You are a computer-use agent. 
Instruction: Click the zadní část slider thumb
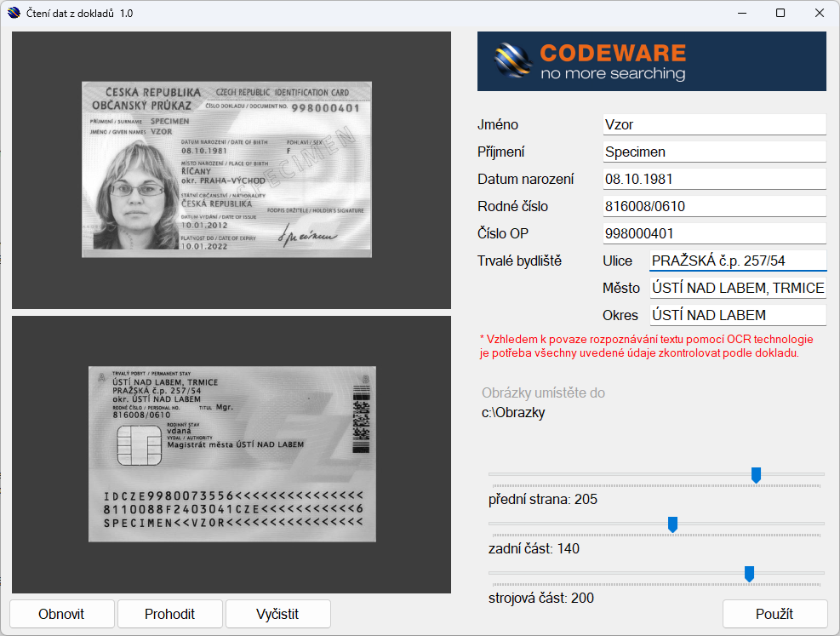click(x=672, y=524)
